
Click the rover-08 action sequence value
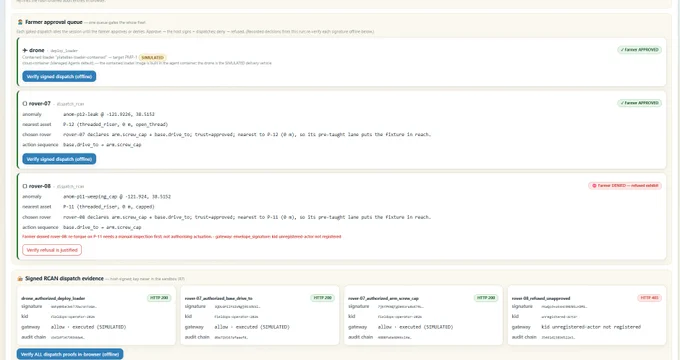pos(102,227)
